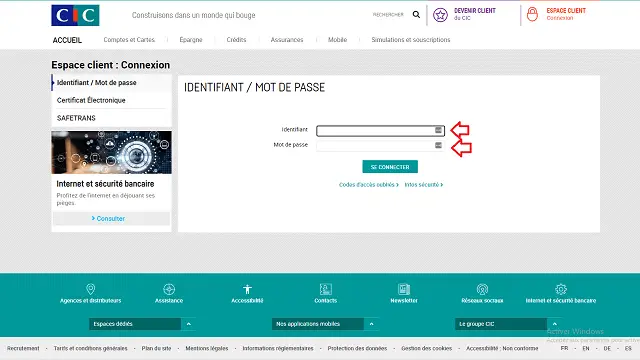Click the Espace client padlock icon
This screenshot has width=640, height=360.
[532, 14]
